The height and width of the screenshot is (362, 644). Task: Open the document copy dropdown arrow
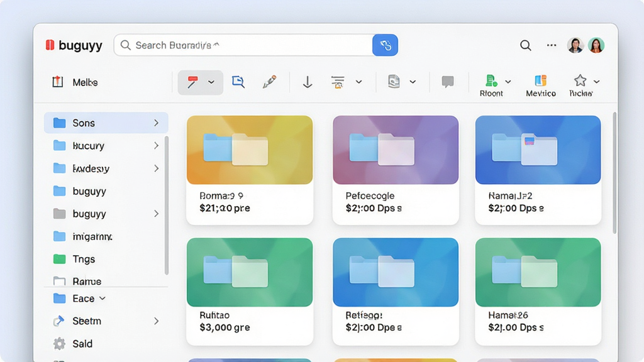[x=413, y=82]
